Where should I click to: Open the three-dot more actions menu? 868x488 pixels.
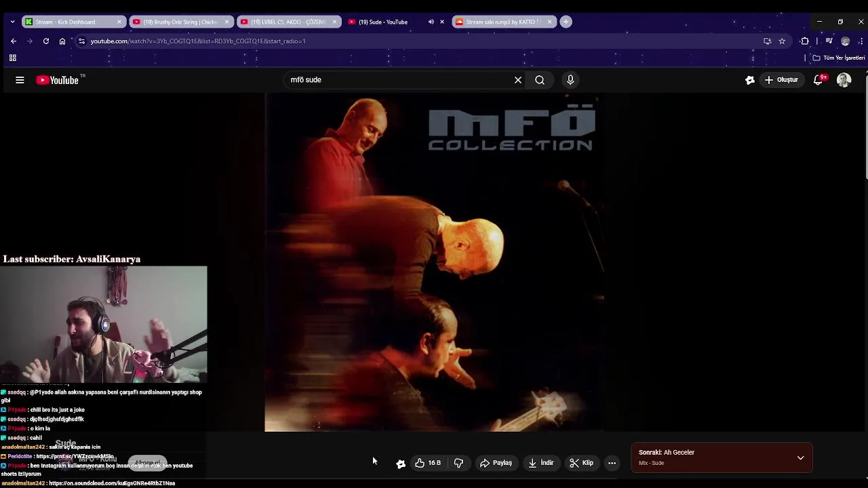[x=612, y=463]
